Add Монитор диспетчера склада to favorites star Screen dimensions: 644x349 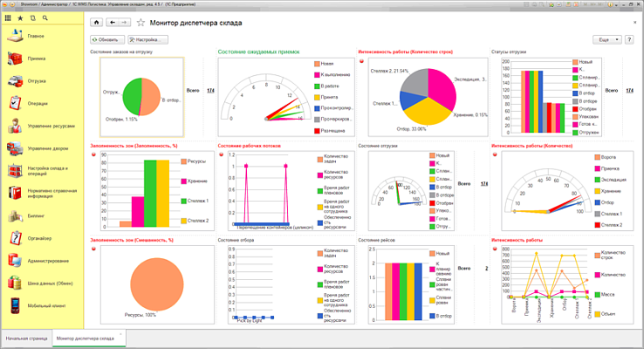[x=140, y=22]
